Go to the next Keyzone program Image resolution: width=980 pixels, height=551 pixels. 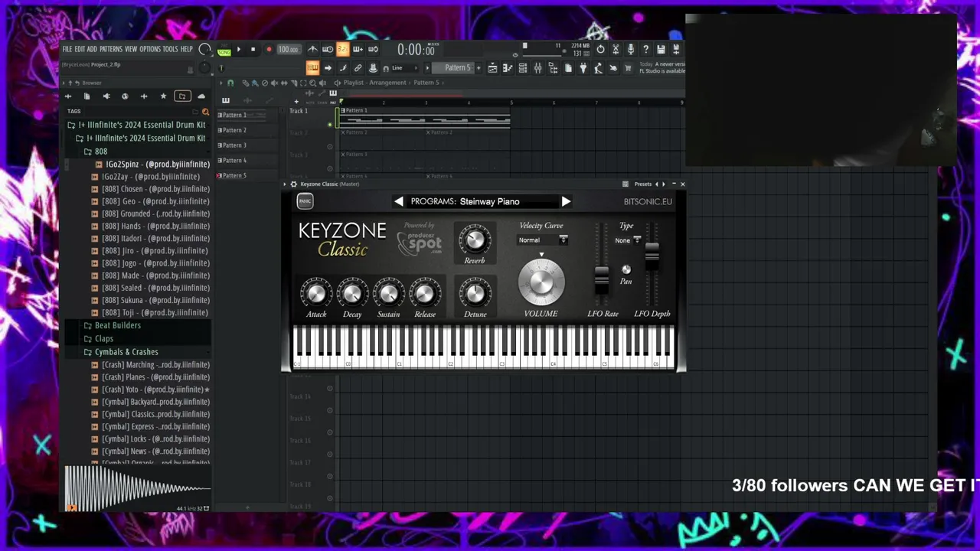[x=566, y=201]
